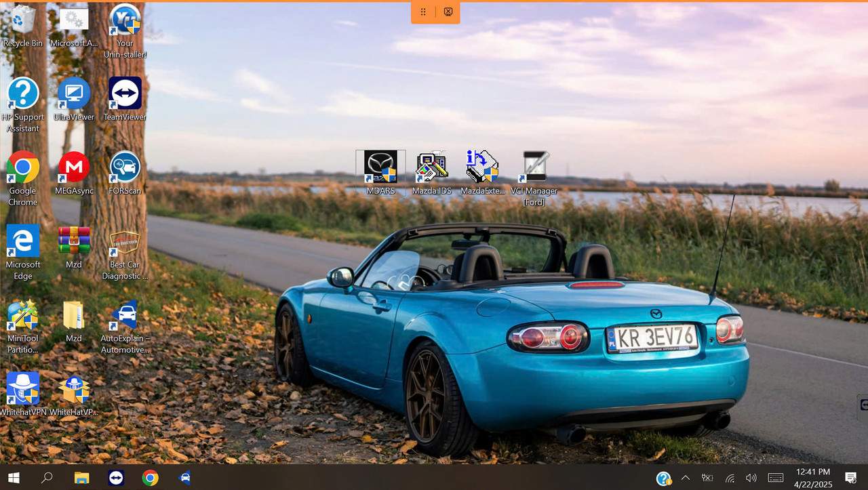Expand the hidden tray icons chevron
The height and width of the screenshot is (490, 868).
686,478
